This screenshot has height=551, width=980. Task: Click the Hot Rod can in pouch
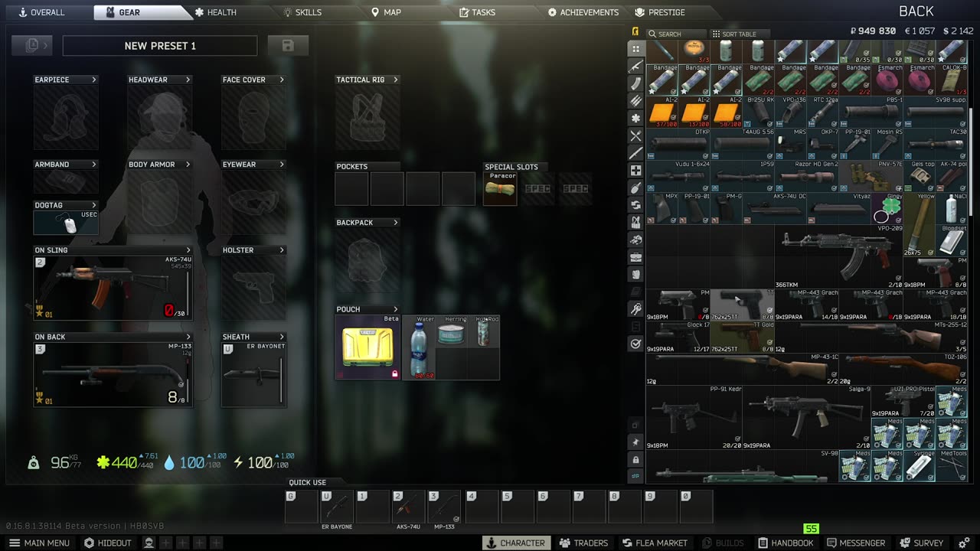click(x=484, y=331)
